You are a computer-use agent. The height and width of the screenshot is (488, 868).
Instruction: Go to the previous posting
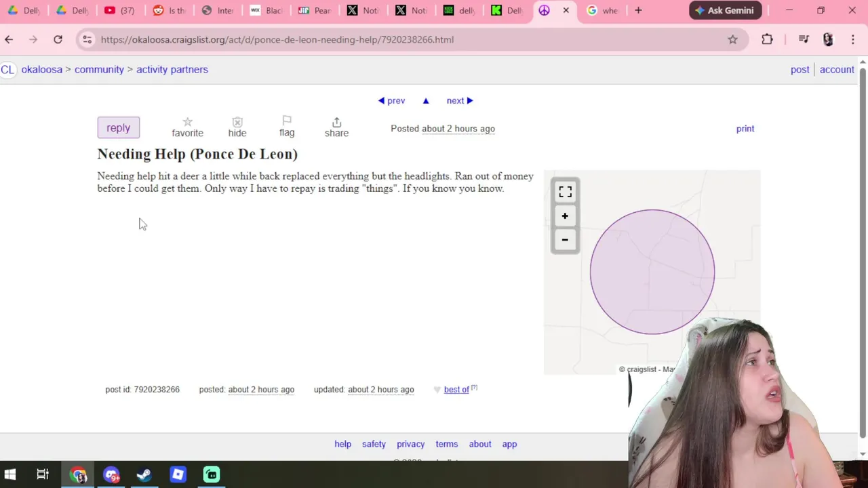[x=391, y=101]
